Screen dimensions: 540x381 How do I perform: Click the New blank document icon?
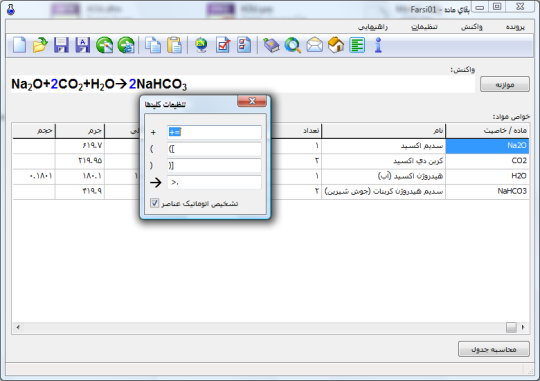pos(19,45)
